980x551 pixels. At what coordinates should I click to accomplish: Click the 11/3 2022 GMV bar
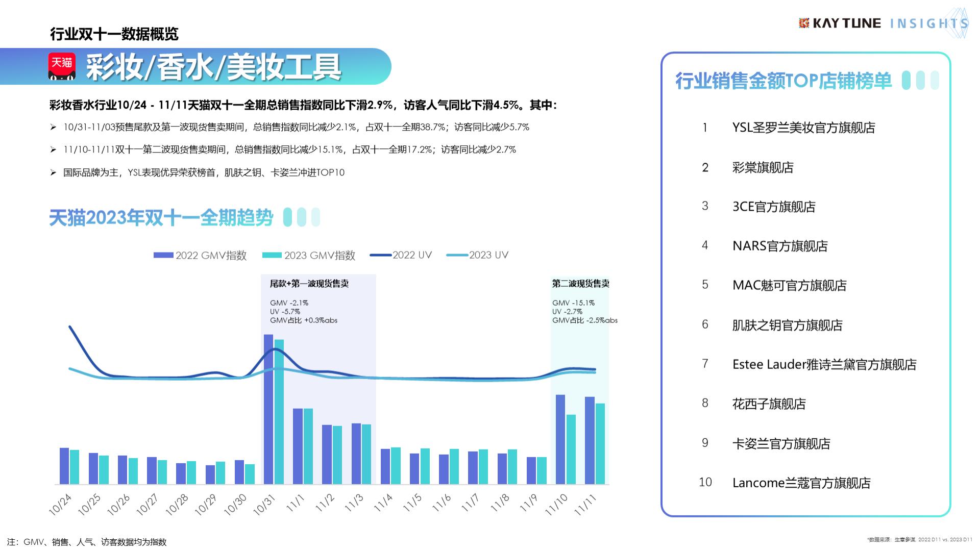point(356,454)
